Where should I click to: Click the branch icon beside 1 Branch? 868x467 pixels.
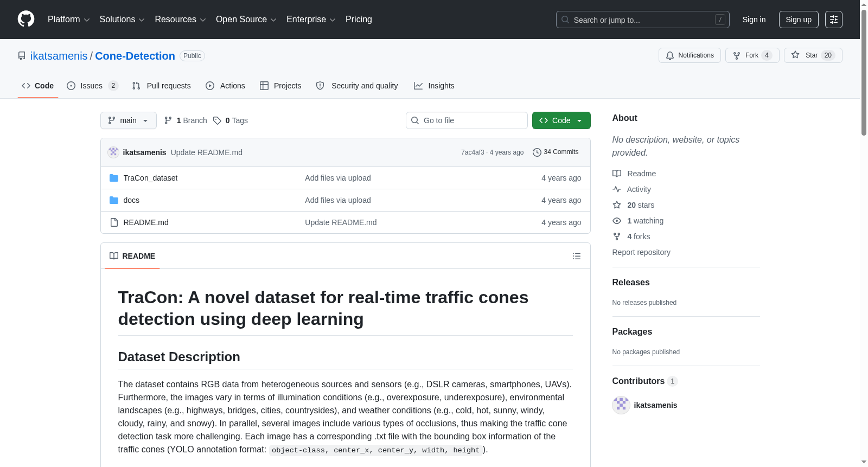coord(168,120)
